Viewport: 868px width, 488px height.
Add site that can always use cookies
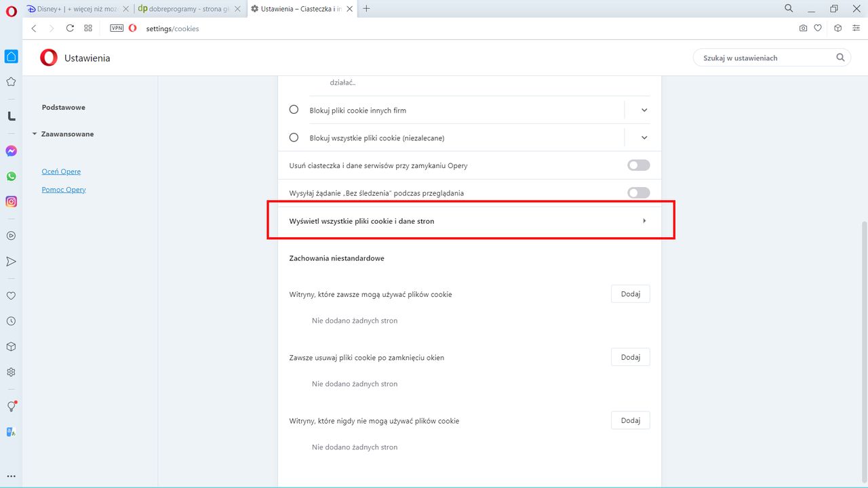tap(631, 293)
